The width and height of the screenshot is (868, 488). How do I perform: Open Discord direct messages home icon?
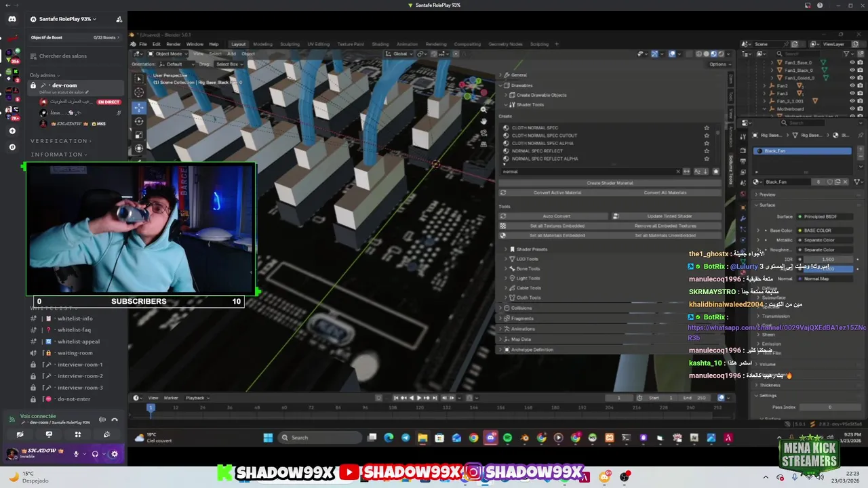(x=12, y=19)
